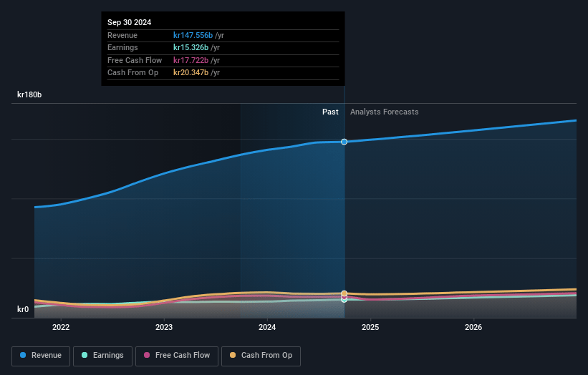Click the kr15.326b earnings value in tooltip
588x375 pixels.
pyautogui.click(x=191, y=47)
